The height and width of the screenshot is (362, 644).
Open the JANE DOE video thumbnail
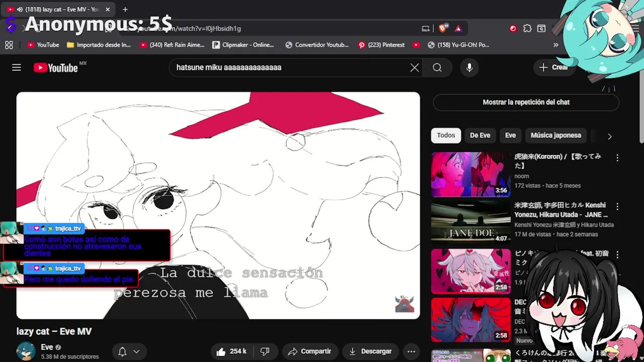click(x=471, y=223)
